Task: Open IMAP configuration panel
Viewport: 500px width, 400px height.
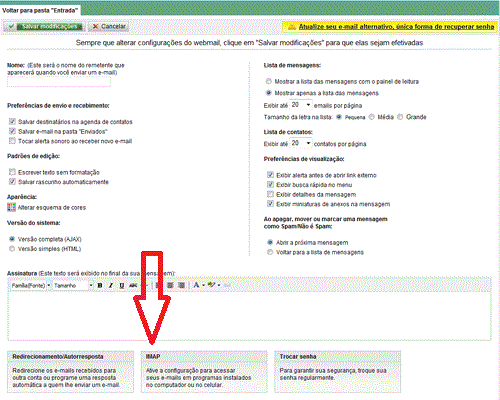Action: coord(204,371)
